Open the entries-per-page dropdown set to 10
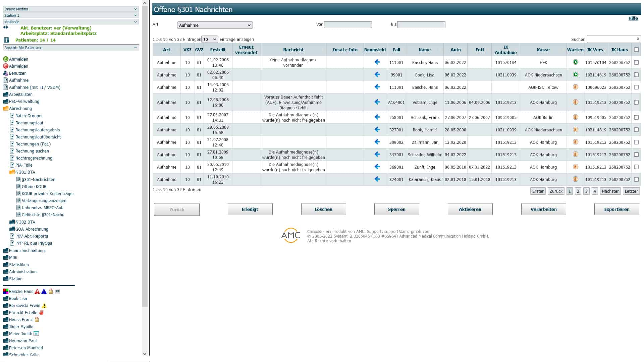 coord(210,40)
